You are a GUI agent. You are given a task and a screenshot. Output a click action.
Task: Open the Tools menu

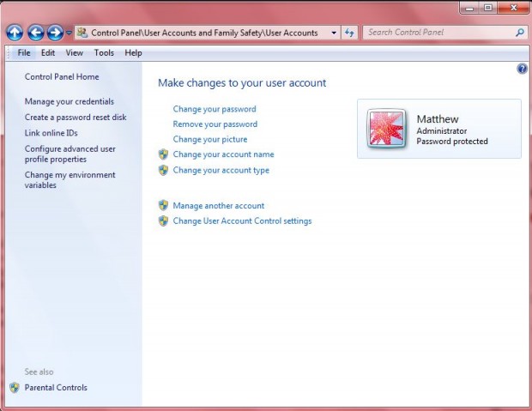click(x=104, y=53)
